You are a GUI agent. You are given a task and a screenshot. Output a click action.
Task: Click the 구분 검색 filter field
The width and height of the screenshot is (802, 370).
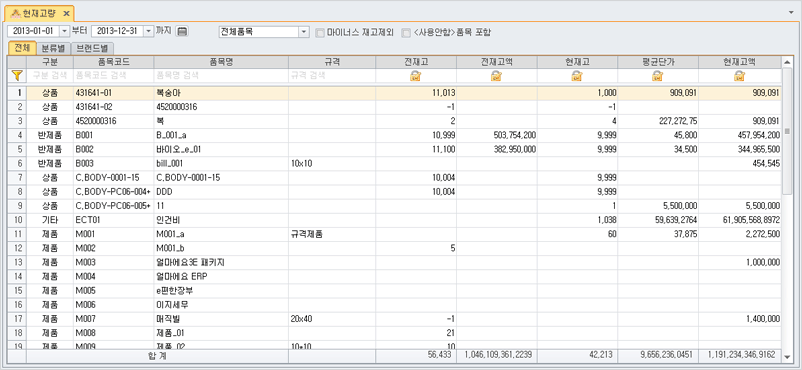point(50,76)
